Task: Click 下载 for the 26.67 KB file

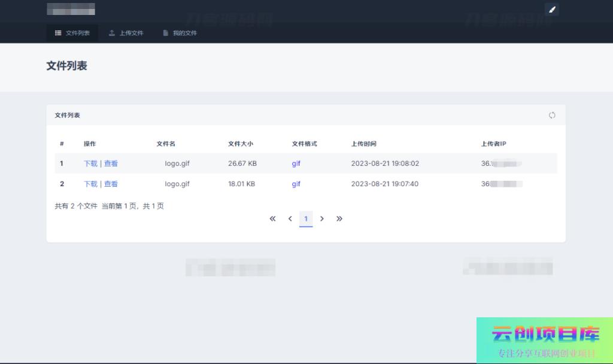Action: (x=90, y=163)
